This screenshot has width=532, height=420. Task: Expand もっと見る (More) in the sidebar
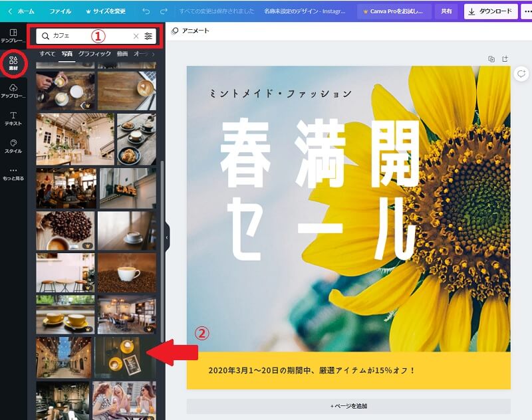tap(13, 173)
